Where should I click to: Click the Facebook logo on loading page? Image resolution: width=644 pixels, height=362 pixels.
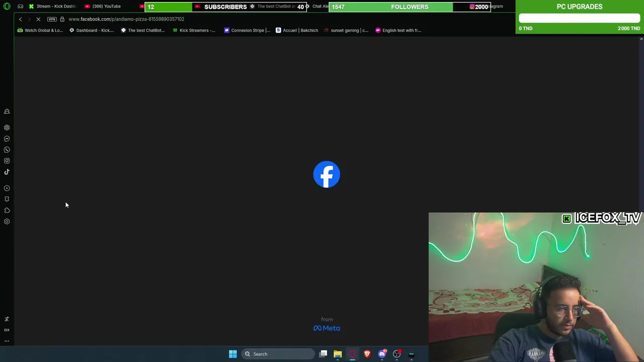pos(327,174)
